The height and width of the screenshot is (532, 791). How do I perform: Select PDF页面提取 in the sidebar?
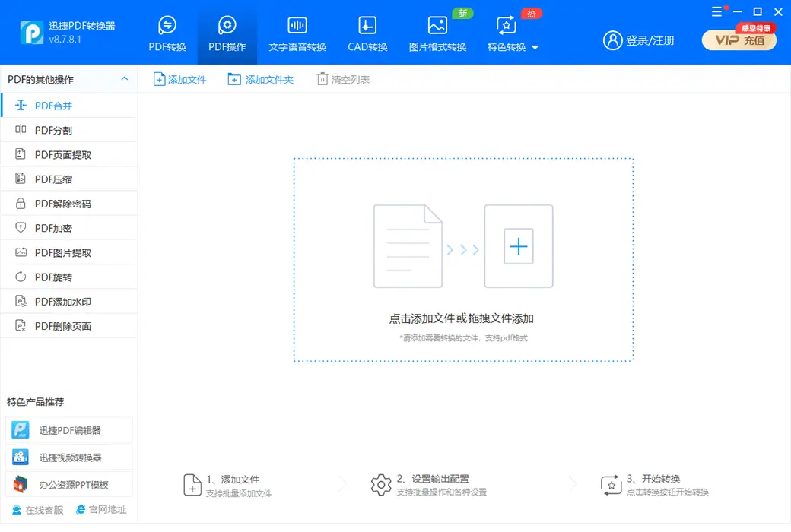point(69,155)
